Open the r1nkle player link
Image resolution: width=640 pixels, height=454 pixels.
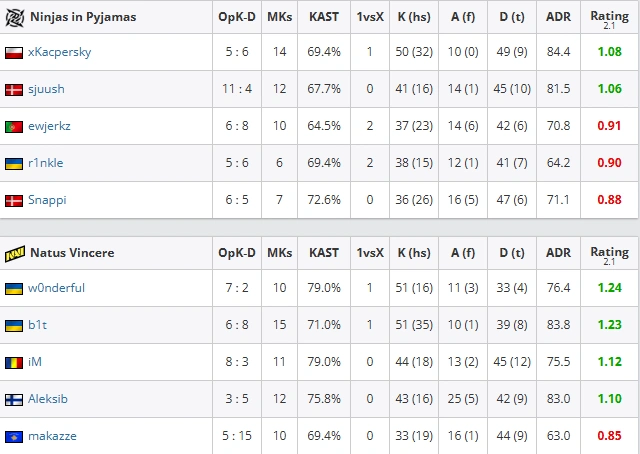pos(45,163)
